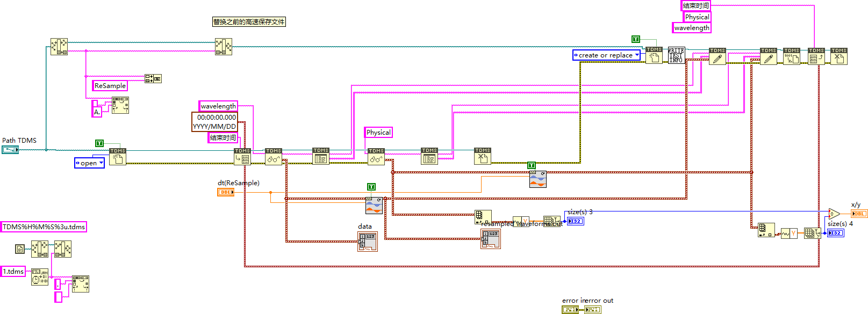Image resolution: width=868 pixels, height=314 pixels.
Task: Click the first TDMS Write pencil node
Action: (x=718, y=56)
